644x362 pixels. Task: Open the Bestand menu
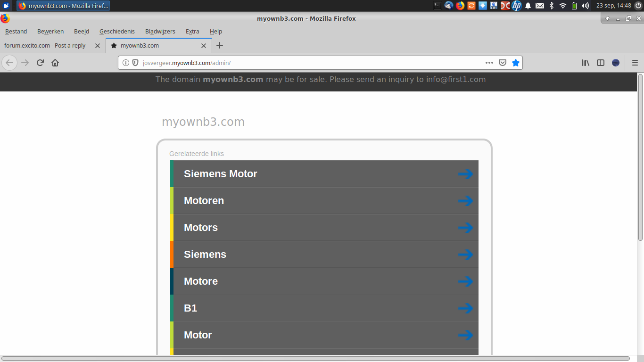[x=16, y=32]
